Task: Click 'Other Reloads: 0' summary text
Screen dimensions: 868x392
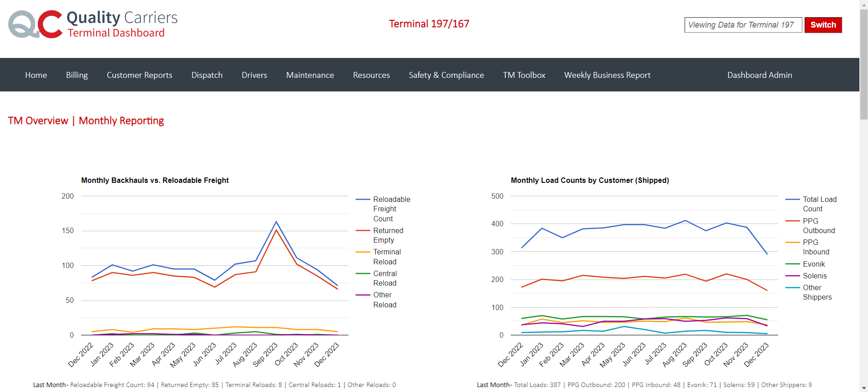Action: click(x=372, y=385)
